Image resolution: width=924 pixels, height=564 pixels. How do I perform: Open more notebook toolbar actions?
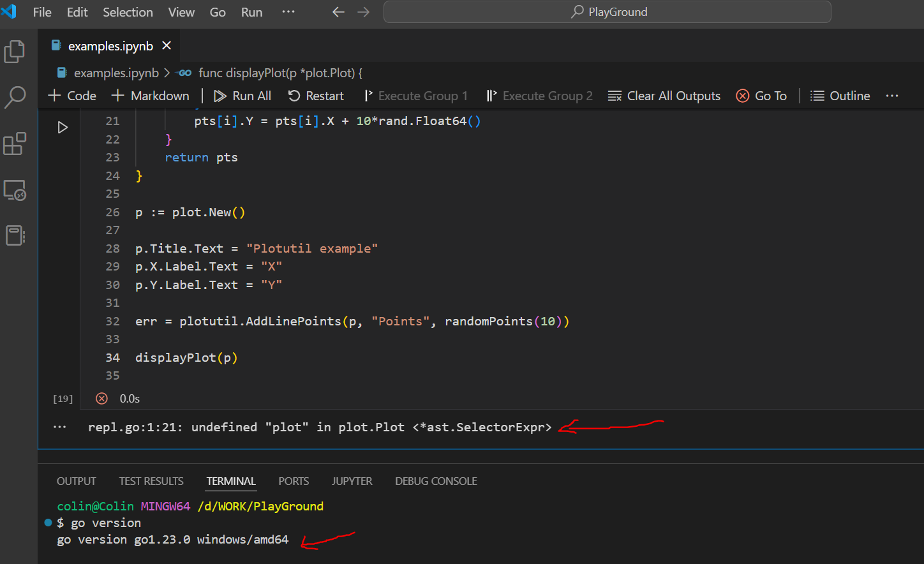click(892, 96)
